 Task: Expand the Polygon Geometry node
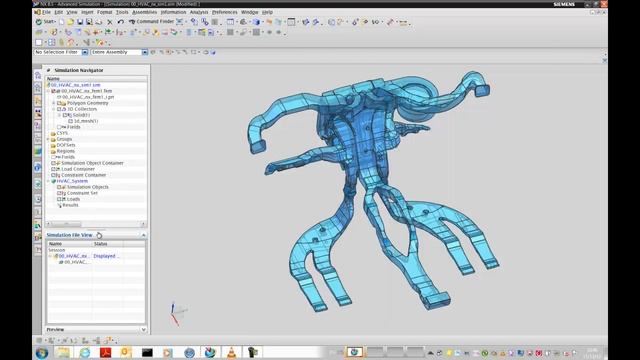tap(54, 103)
